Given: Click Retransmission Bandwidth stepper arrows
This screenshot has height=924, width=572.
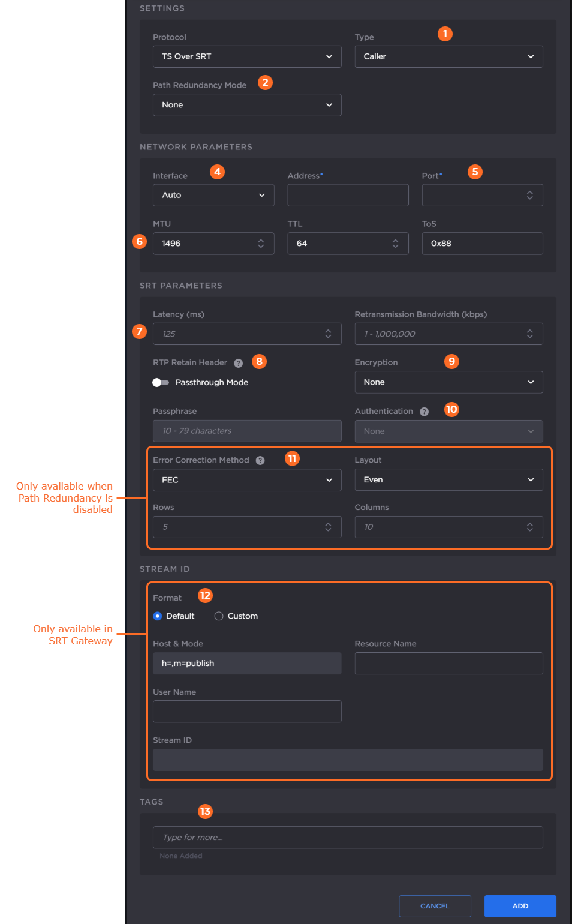Looking at the screenshot, I should click(x=529, y=334).
